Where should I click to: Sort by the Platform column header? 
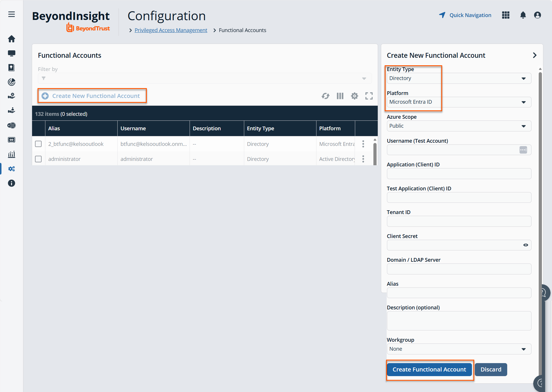(336, 128)
